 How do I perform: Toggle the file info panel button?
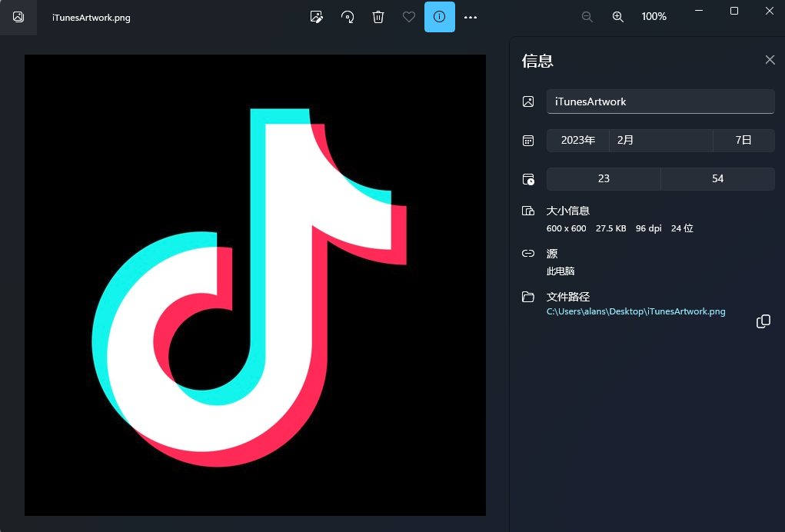click(x=440, y=17)
